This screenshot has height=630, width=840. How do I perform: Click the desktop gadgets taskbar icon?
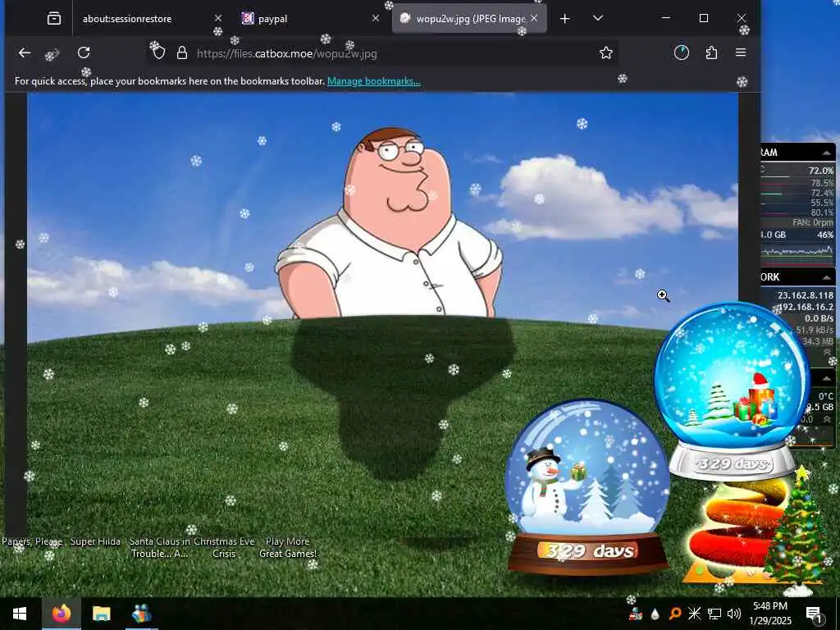click(141, 614)
